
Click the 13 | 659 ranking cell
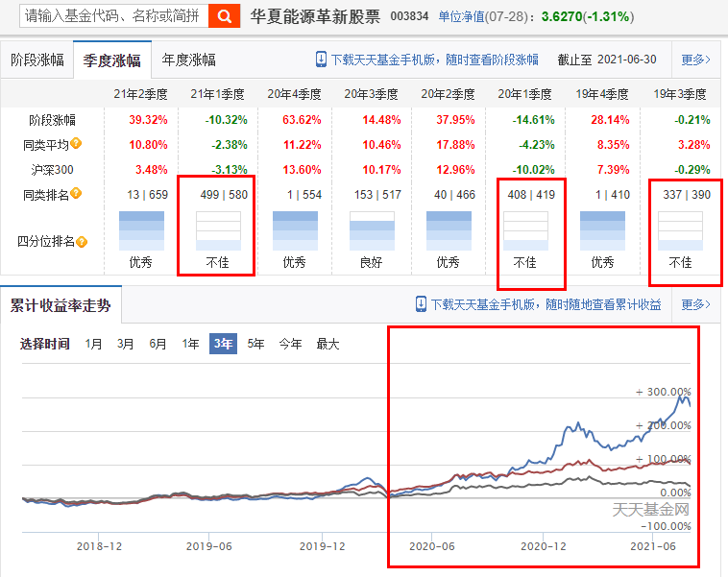[x=148, y=195]
